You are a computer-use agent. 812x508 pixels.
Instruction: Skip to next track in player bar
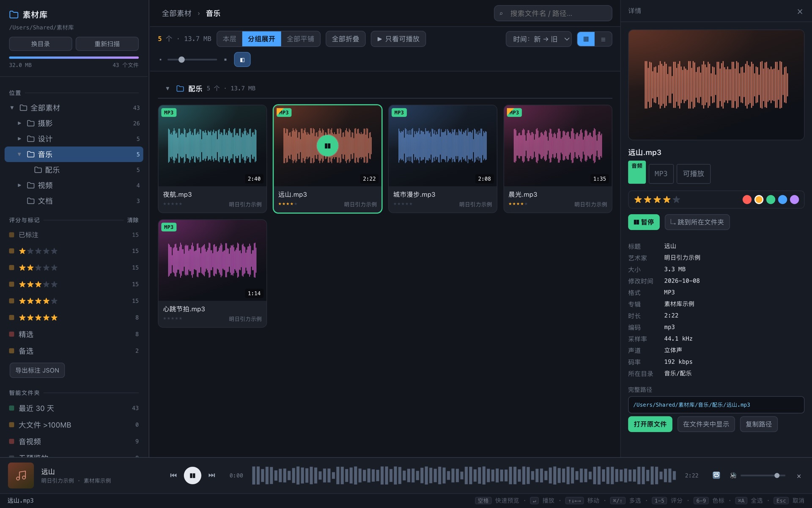[x=212, y=475]
